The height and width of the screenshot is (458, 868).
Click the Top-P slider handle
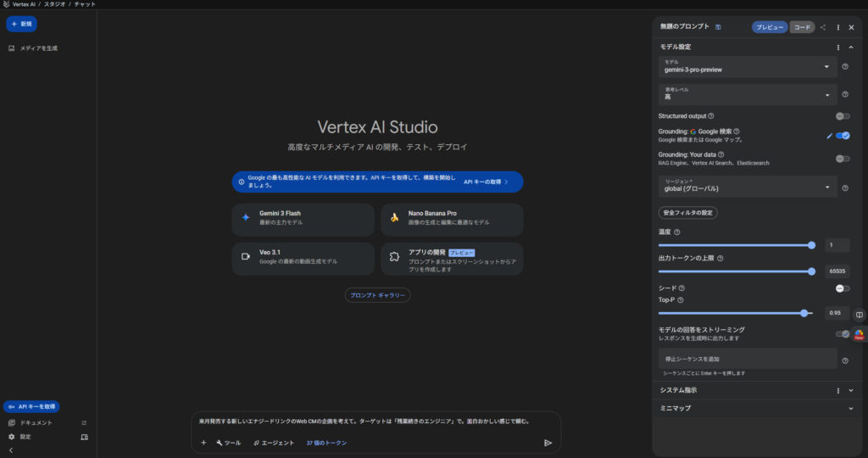pyautogui.click(x=804, y=313)
